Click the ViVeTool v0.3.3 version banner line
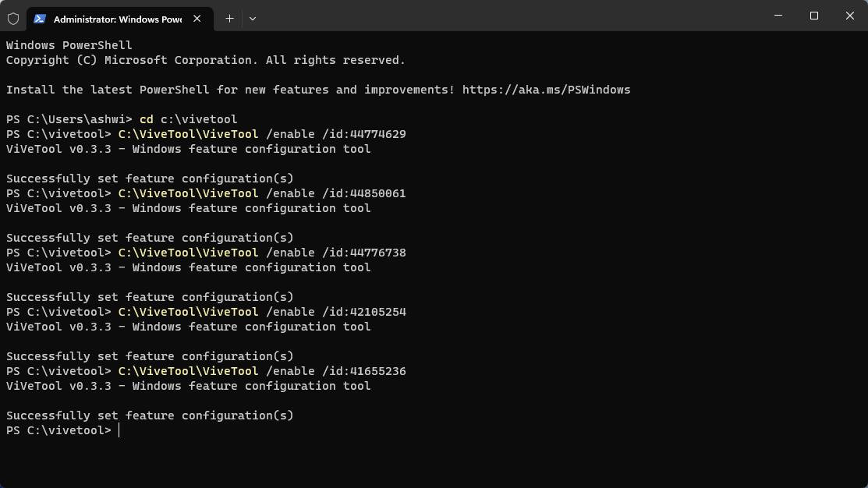 187,148
